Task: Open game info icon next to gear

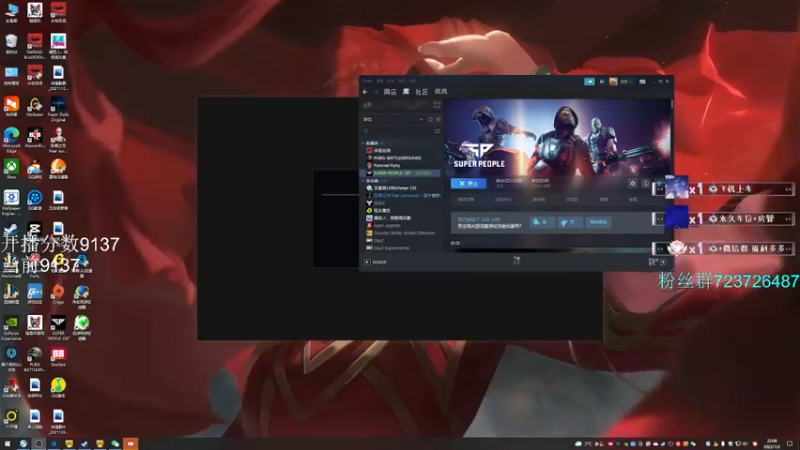Action: [x=645, y=184]
